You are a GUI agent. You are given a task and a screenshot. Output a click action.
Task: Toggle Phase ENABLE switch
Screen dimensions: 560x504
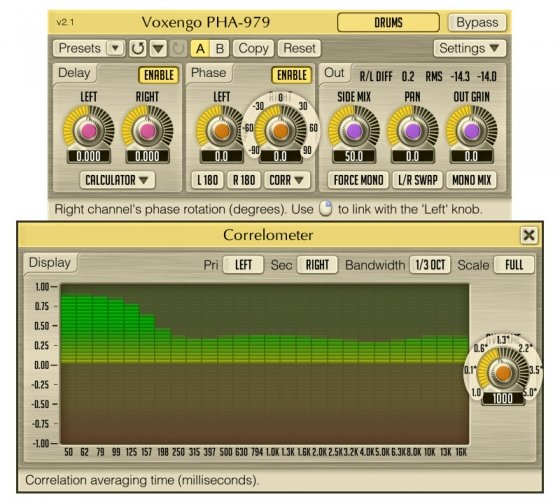(x=292, y=75)
